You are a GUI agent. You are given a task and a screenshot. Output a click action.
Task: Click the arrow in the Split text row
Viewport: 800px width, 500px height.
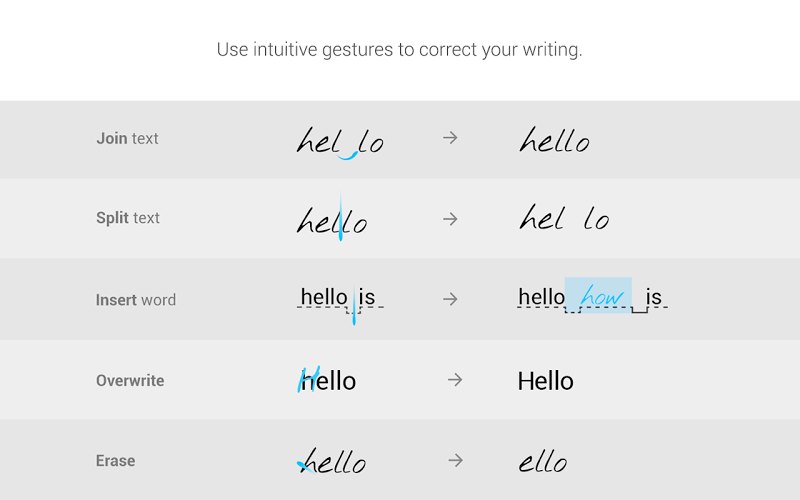tap(450, 218)
